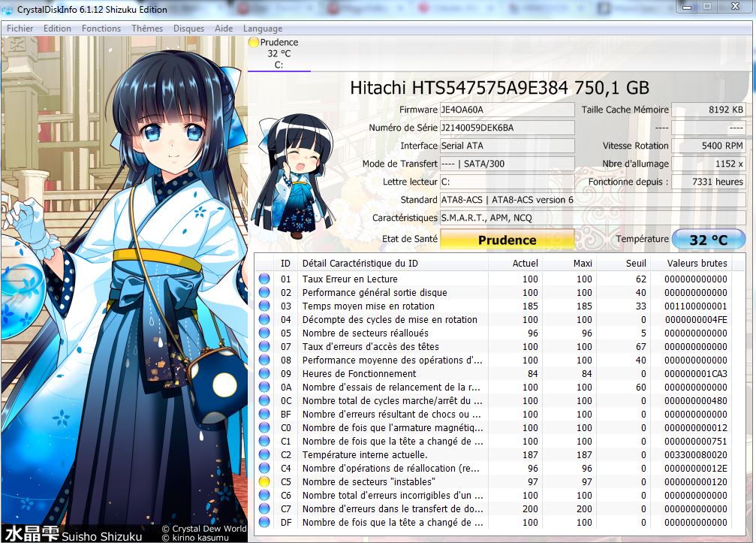
Task: Click the Crystal Dew World copyright link
Action: coord(204,529)
